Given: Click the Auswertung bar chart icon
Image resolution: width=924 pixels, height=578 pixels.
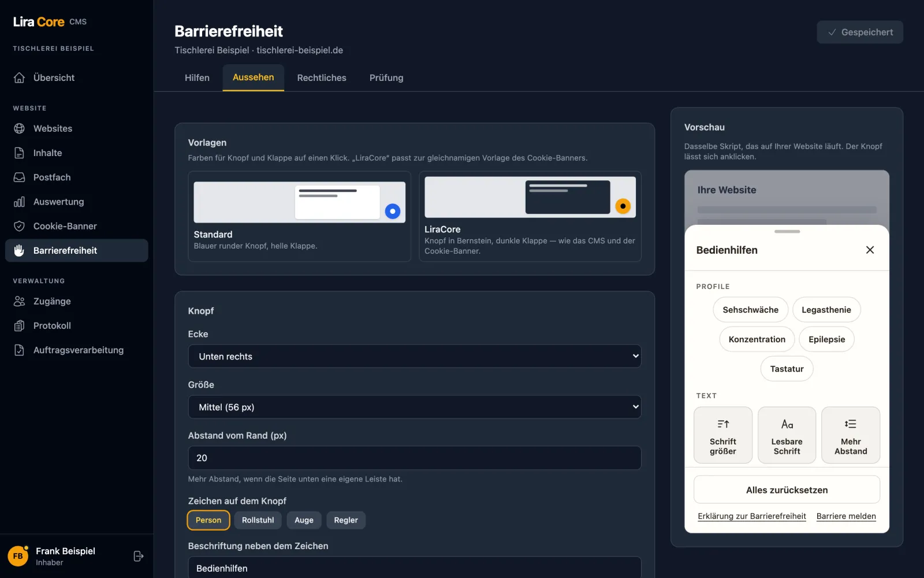Looking at the screenshot, I should (19, 202).
